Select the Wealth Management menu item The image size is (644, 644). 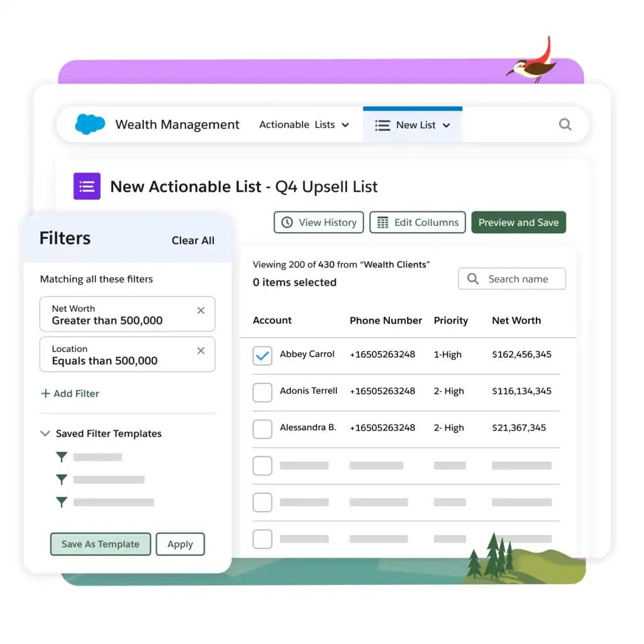pos(177,124)
